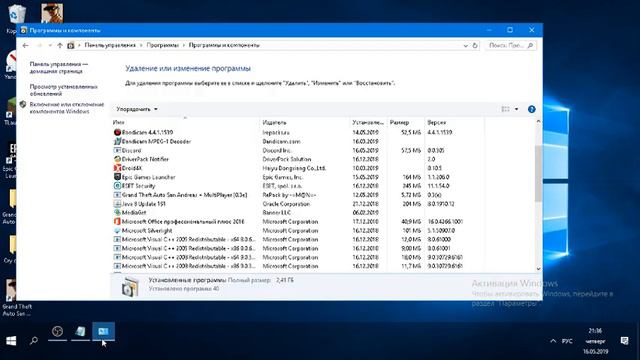This screenshot has height=360, width=640.
Task: Click the Forward navigation arrow
Action: tap(39, 45)
